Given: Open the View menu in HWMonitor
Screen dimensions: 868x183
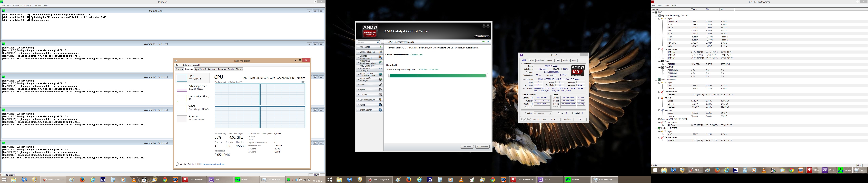Looking at the screenshot, I should (660, 6).
